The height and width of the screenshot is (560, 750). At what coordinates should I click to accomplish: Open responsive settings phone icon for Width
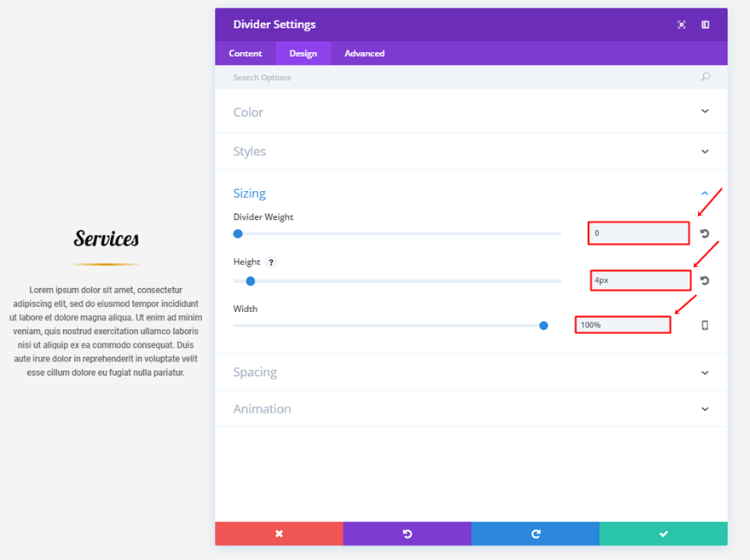click(x=705, y=325)
